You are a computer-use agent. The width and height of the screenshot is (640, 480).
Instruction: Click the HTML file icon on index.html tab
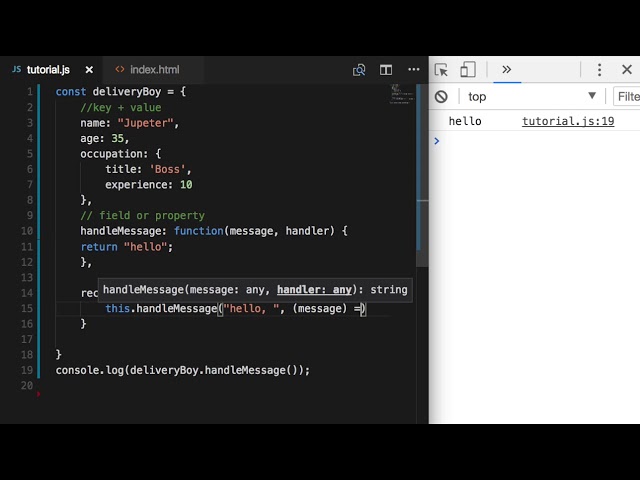click(120, 69)
